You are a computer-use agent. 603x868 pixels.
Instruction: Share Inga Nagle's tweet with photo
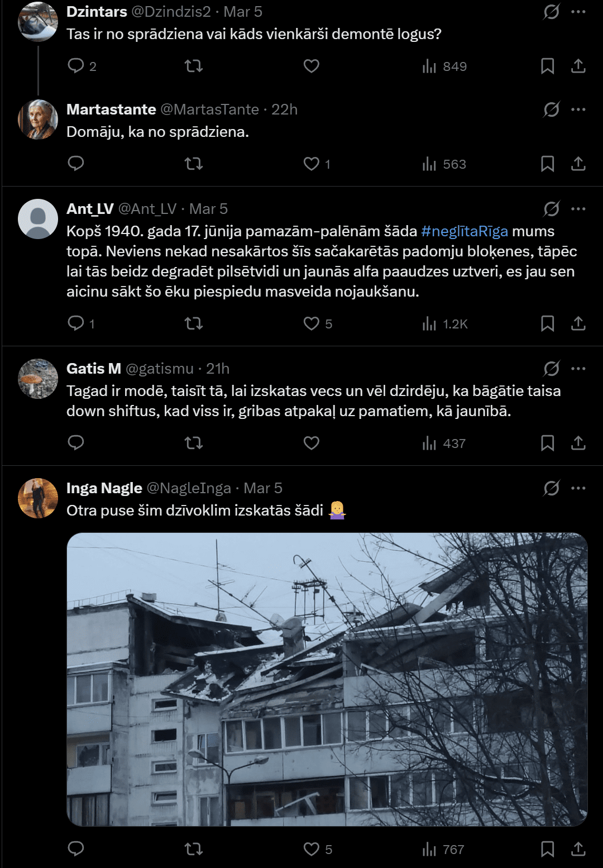(578, 849)
